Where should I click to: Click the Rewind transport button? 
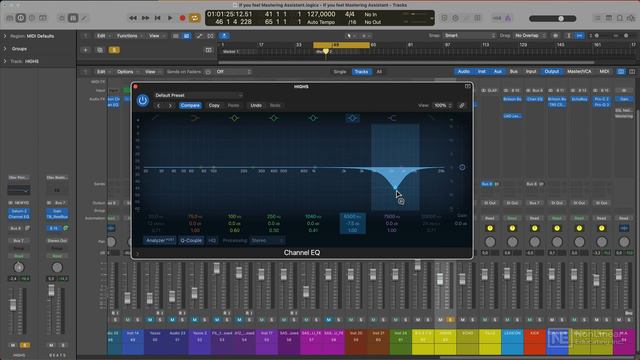(133, 18)
